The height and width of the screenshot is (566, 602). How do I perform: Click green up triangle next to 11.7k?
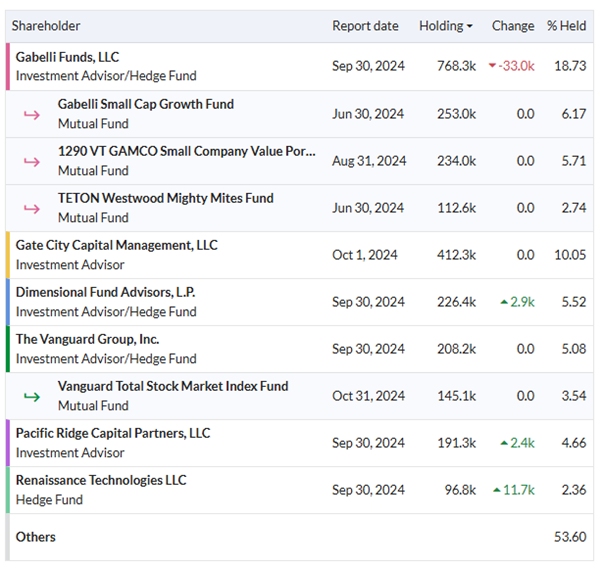click(497, 490)
